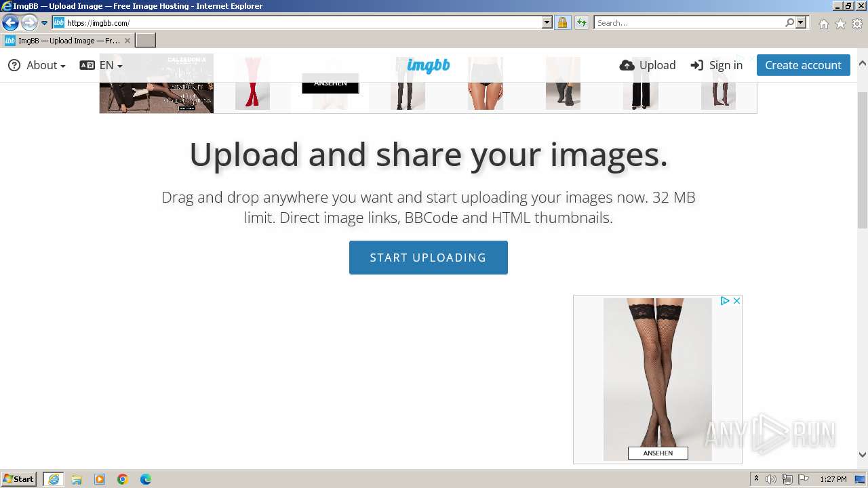Viewport: 868px width, 488px height.
Task: Open the recent pages dropdown arrow
Action: click(x=45, y=23)
